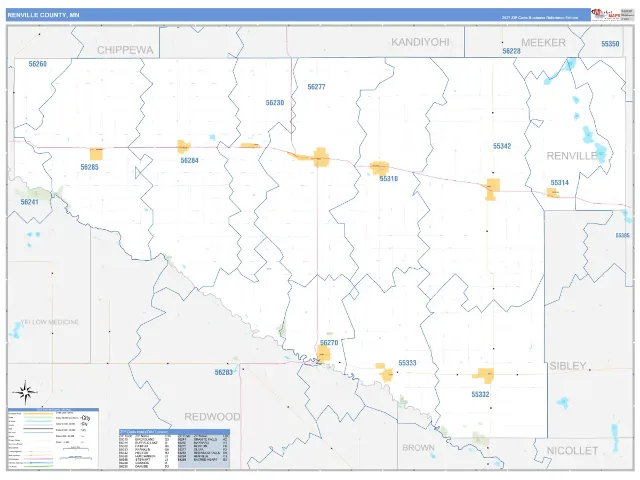Click the NICOLLET county label
The height and width of the screenshot is (480, 640).
(572, 451)
